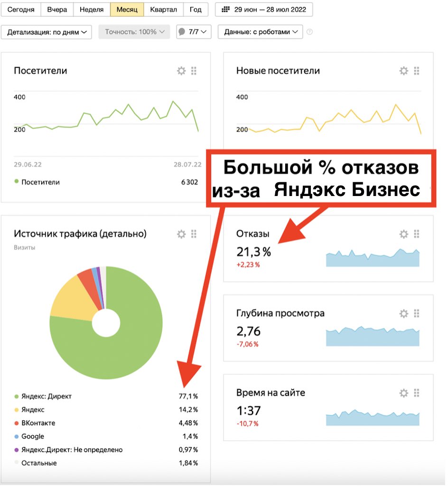Image resolution: width=448 pixels, height=486 pixels.
Task: Click Новые посетители widget title
Action: pyautogui.click(x=278, y=71)
